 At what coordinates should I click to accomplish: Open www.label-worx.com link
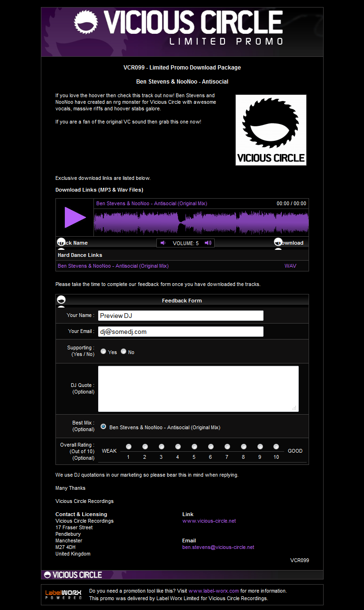[x=214, y=591]
